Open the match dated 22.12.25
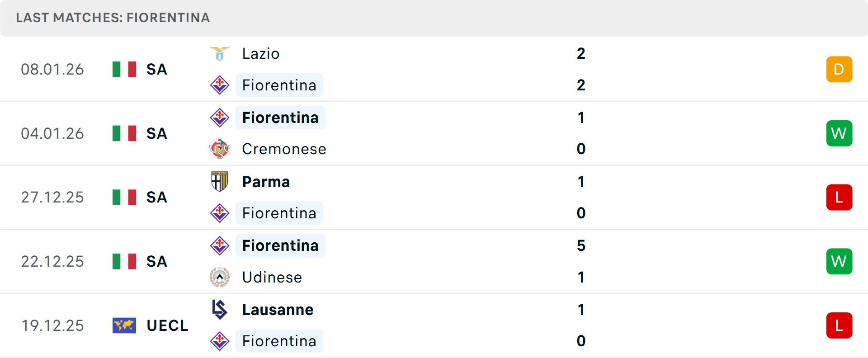This screenshot has height=358, width=868. (52, 261)
